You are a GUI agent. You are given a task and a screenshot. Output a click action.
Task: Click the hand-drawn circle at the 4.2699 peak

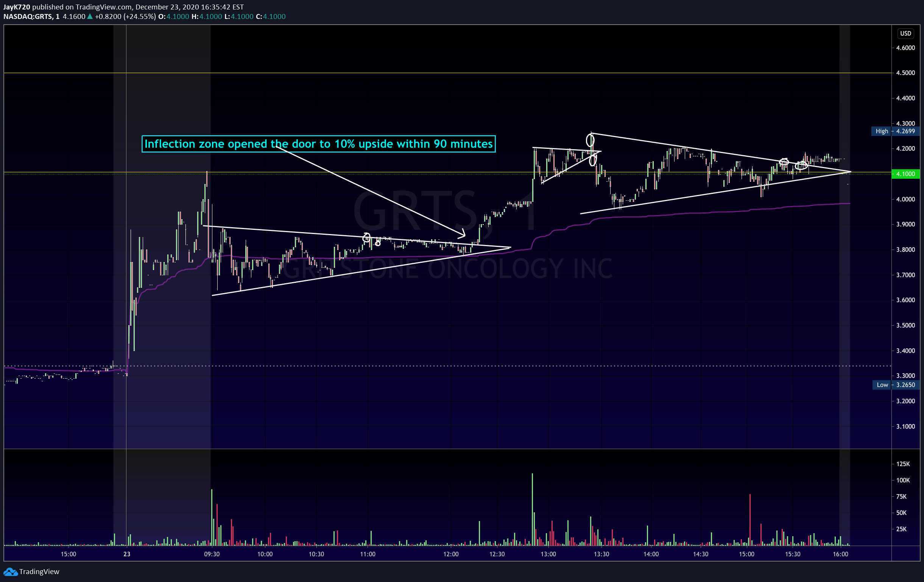[x=590, y=140]
